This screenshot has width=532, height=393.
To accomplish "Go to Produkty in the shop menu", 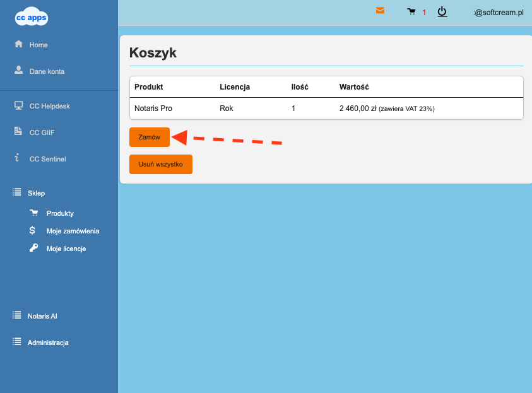I will (60, 213).
